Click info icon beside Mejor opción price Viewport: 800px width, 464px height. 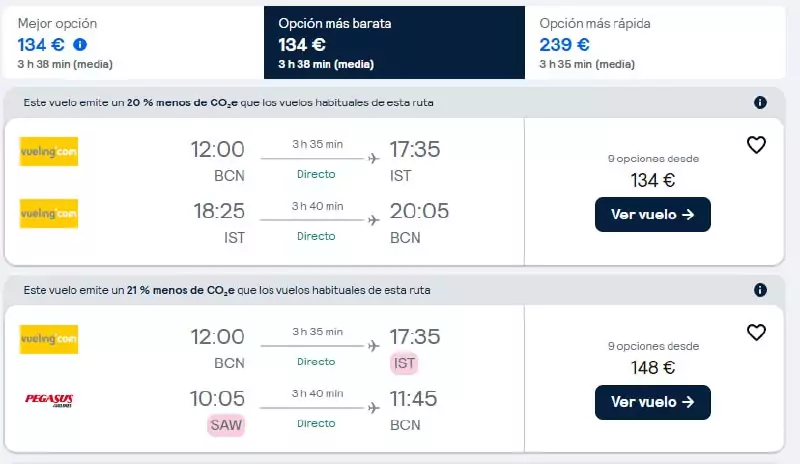point(80,45)
